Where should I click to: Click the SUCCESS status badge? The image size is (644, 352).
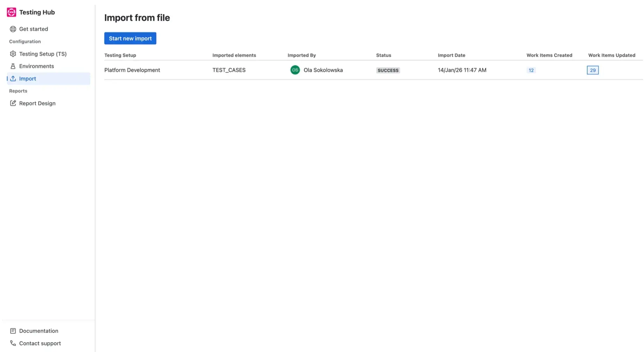click(388, 70)
